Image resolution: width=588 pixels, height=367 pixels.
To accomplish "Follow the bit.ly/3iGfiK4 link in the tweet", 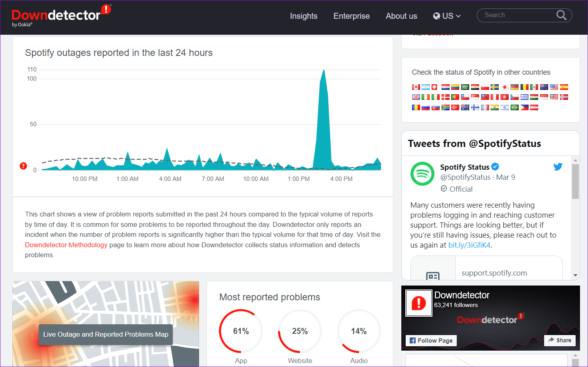I will click(469, 245).
